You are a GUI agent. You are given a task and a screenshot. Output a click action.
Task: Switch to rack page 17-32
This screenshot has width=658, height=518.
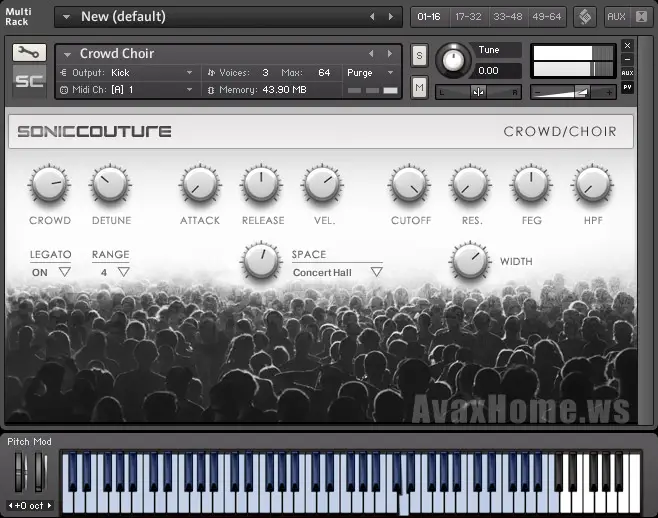(x=468, y=17)
